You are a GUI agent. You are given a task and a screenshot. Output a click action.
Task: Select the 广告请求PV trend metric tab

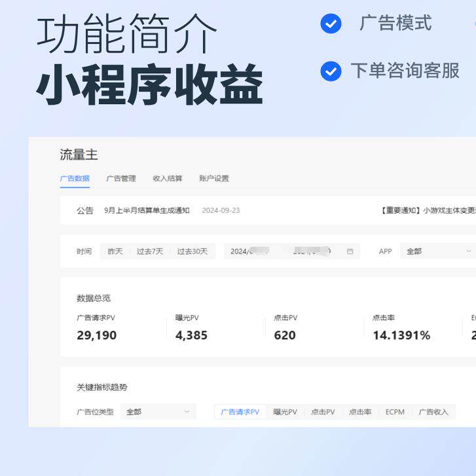240,412
